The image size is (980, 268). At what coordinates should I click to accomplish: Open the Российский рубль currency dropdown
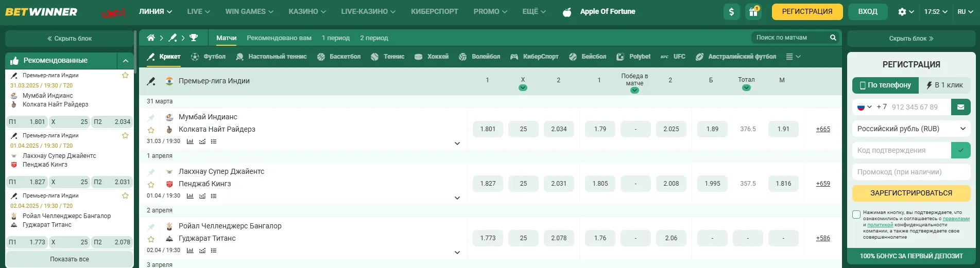point(911,129)
